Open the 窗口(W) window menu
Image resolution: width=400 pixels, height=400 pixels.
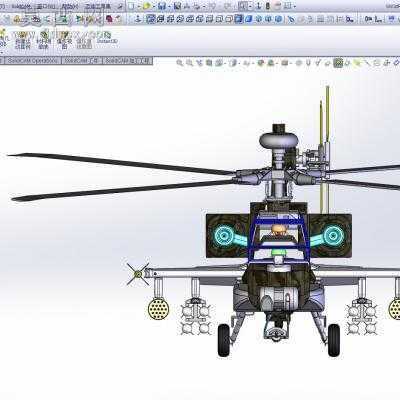click(46, 6)
